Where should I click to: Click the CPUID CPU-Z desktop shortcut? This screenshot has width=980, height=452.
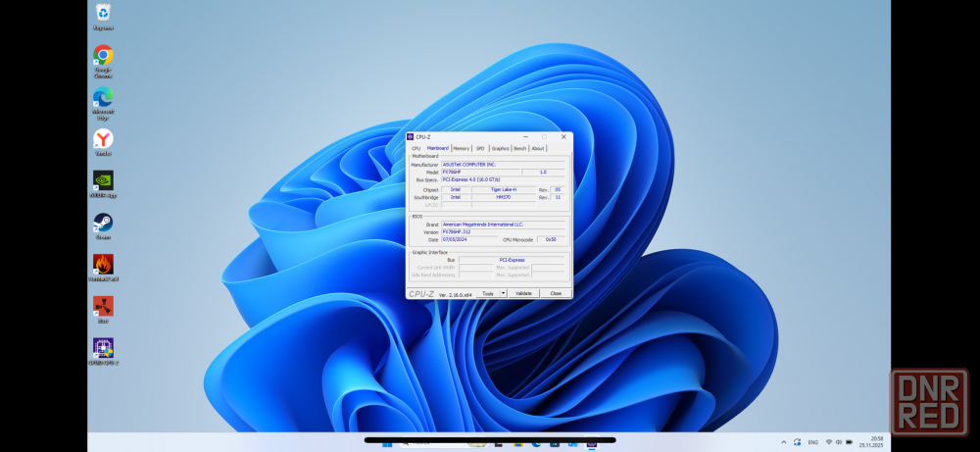tap(103, 347)
